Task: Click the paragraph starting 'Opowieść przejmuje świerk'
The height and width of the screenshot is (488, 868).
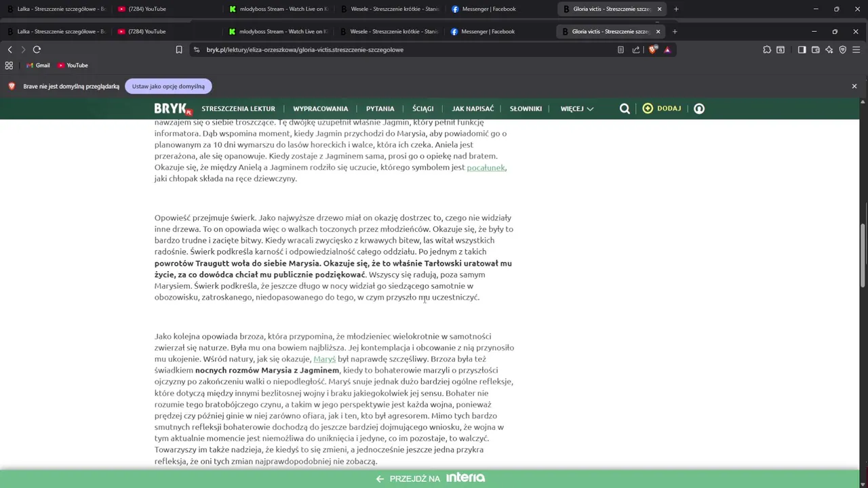Action: click(334, 258)
